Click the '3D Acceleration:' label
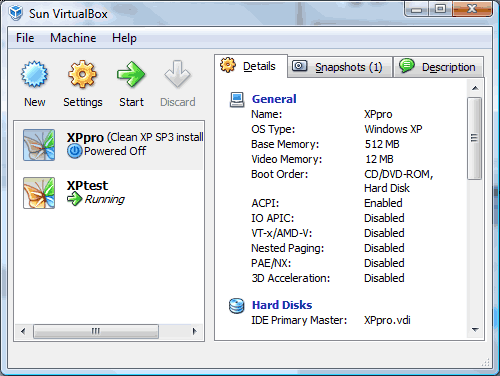The width and height of the screenshot is (500, 376). point(291,278)
